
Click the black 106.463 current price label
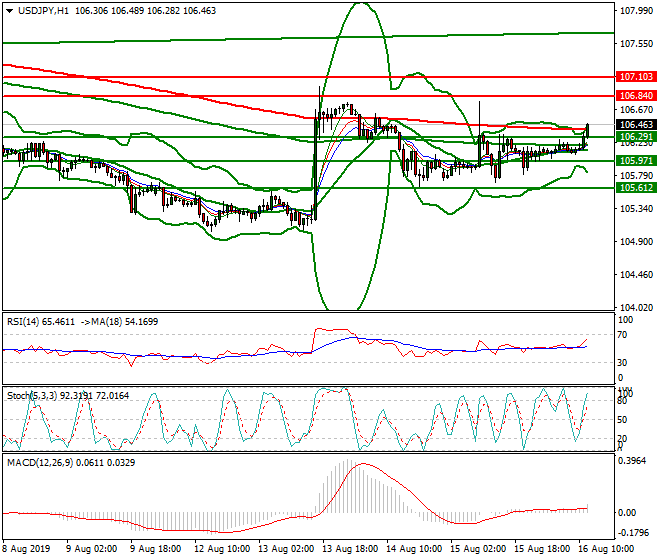pos(636,125)
